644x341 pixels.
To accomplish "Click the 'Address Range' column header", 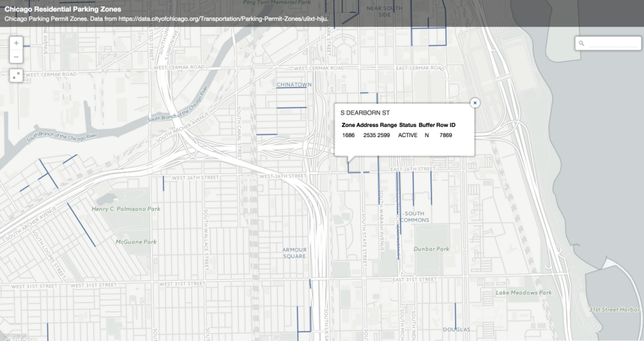I will click(x=377, y=125).
